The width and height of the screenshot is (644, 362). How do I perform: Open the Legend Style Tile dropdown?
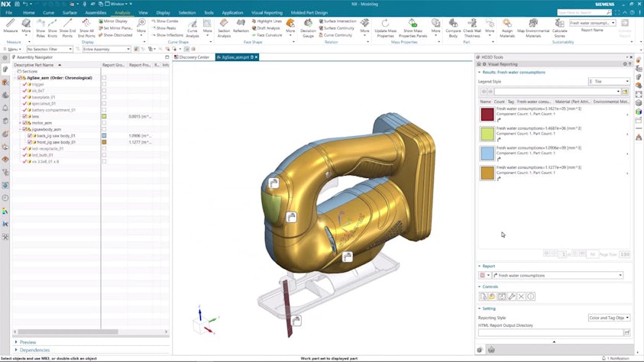click(x=609, y=81)
